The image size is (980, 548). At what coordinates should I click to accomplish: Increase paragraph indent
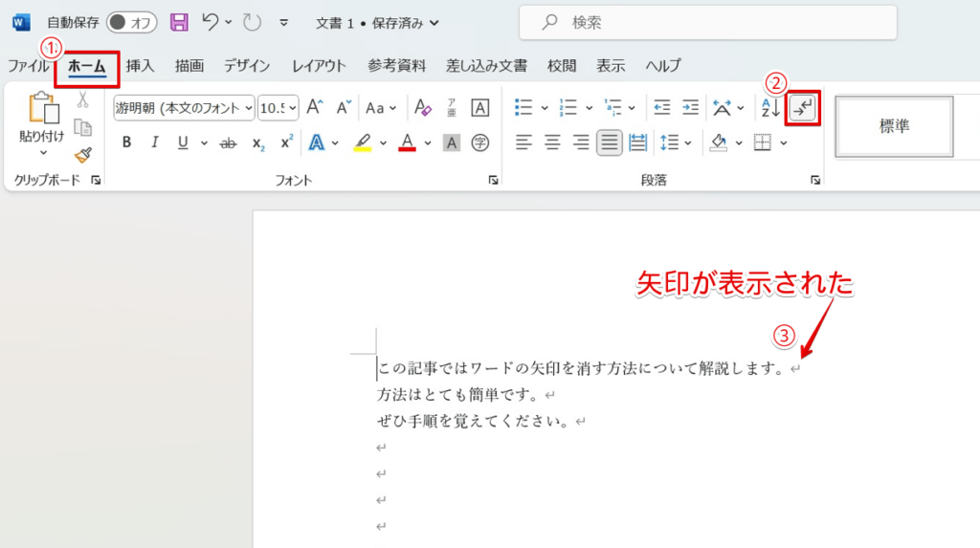691,107
